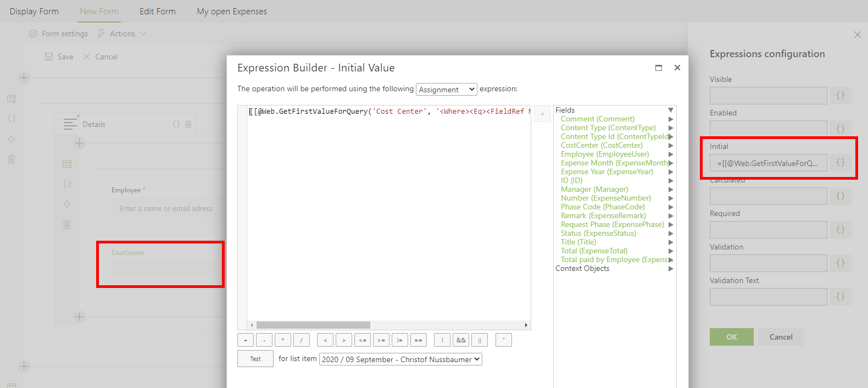Open the Actions dropdown menu
The height and width of the screenshot is (388, 868).
click(x=122, y=34)
